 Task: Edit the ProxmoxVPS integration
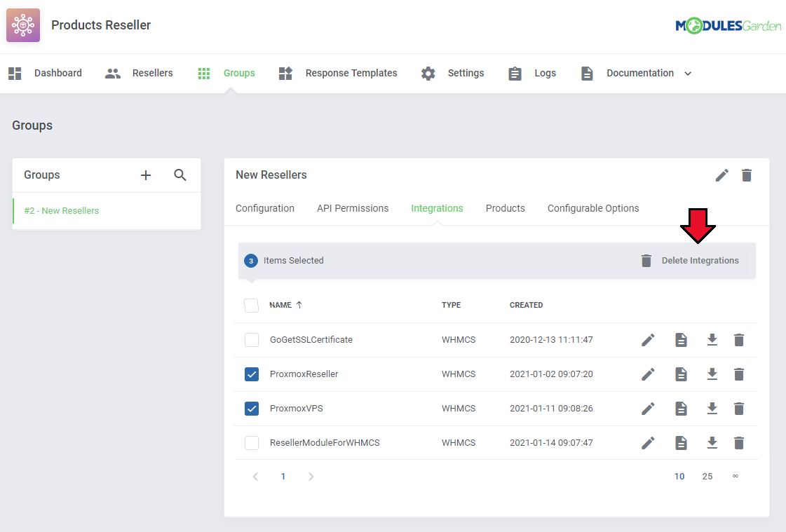tap(648, 409)
